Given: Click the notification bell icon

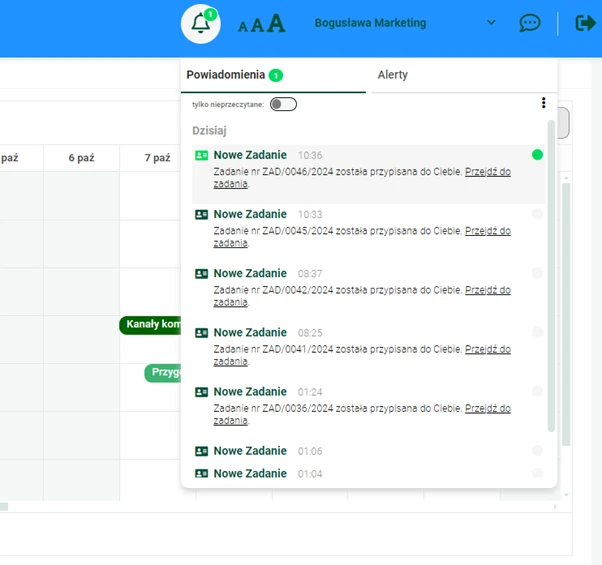Looking at the screenshot, I should click(201, 24).
